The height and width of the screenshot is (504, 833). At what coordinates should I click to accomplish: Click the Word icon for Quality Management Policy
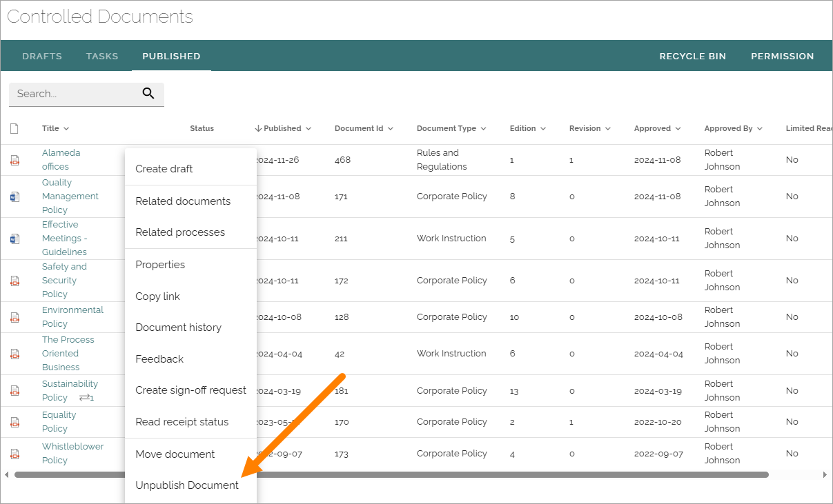(14, 196)
